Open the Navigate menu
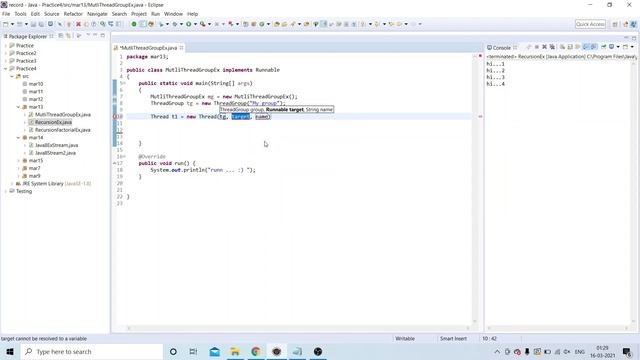The image size is (640, 360). click(x=97, y=14)
